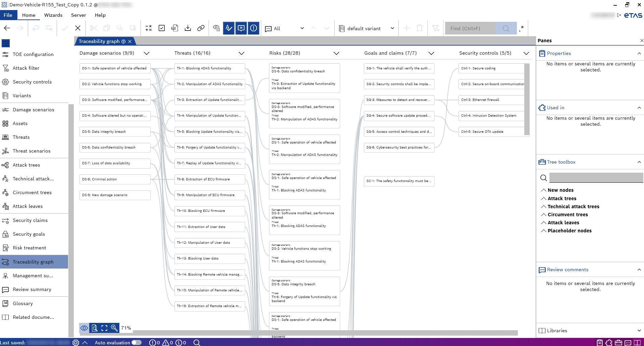Click the fit-to-screen icon in graph

point(104,328)
